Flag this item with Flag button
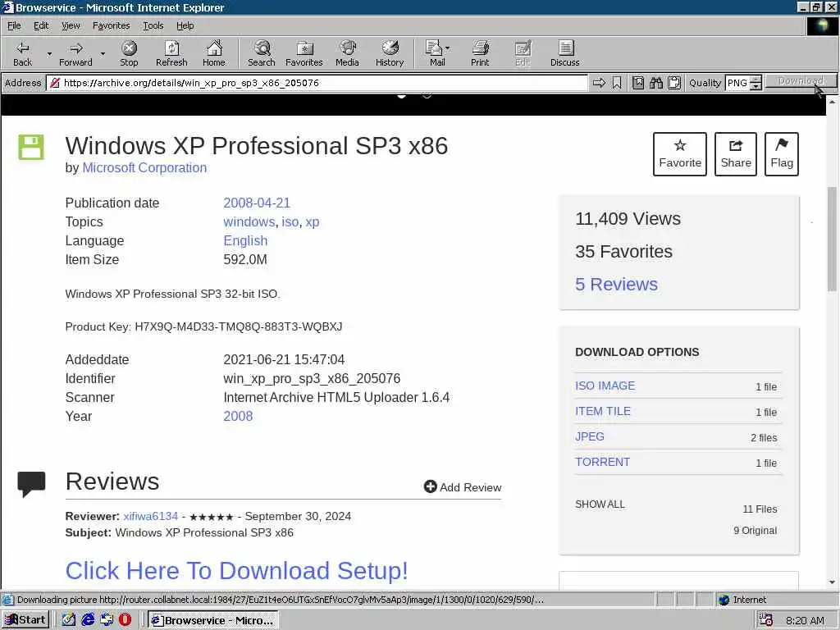The width and height of the screenshot is (840, 630). pyautogui.click(x=782, y=153)
